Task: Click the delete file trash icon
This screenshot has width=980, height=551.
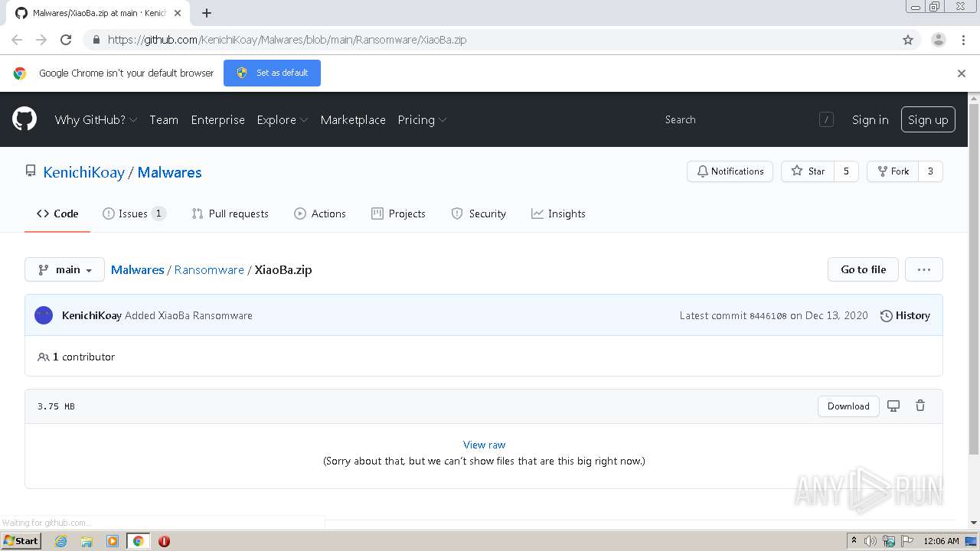Action: [920, 406]
